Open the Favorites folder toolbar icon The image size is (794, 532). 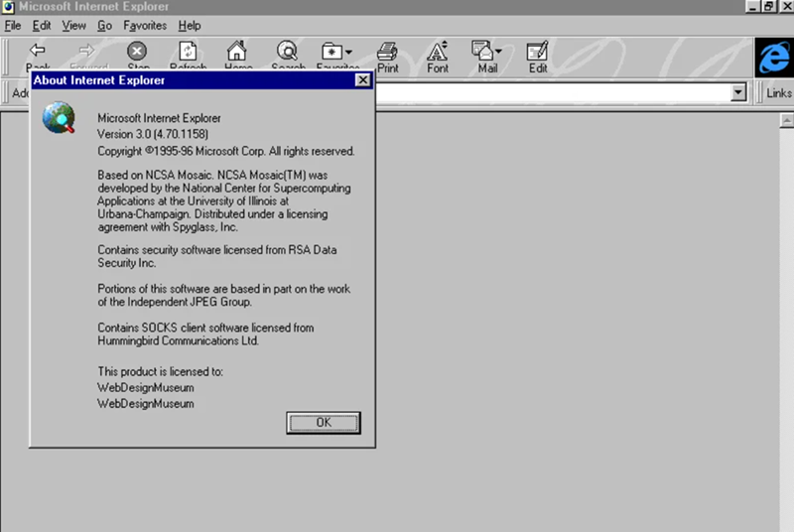click(331, 52)
